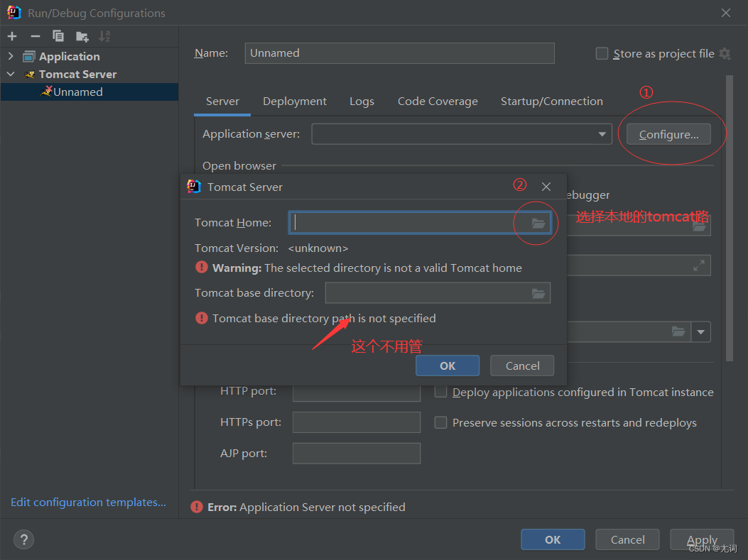Toggle Store as project file checkbox

602,53
